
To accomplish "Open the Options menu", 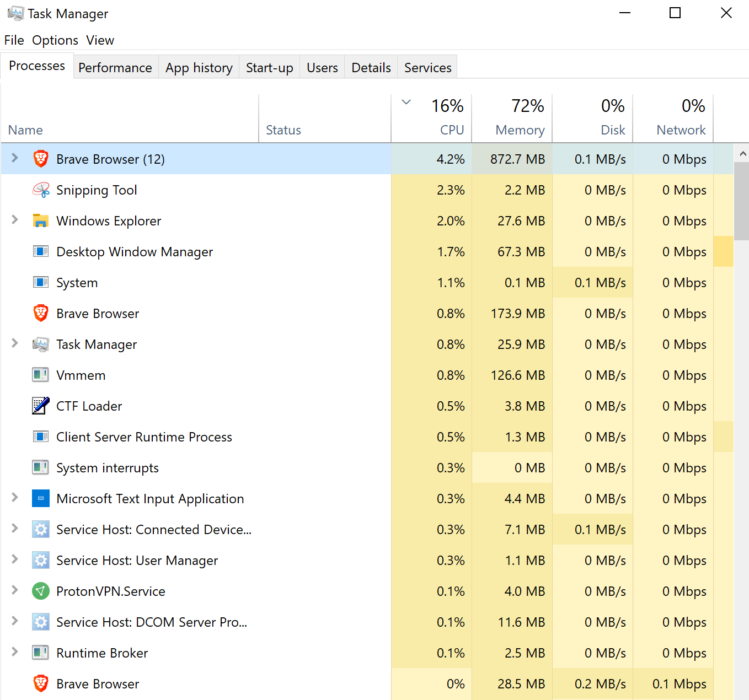I will coord(55,40).
